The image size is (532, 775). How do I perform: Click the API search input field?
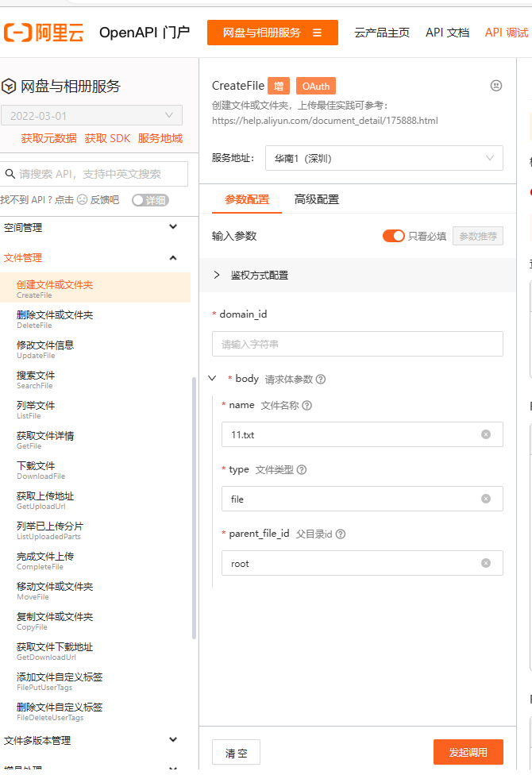tap(94, 174)
